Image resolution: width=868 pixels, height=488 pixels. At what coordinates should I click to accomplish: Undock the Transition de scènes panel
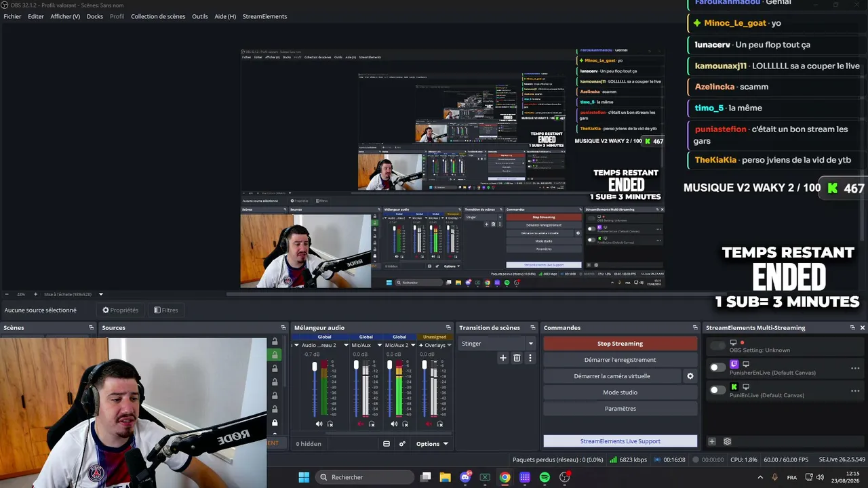tap(532, 327)
